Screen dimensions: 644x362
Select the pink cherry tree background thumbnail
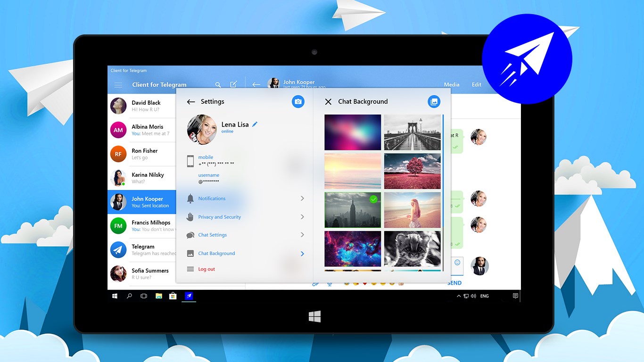(412, 171)
